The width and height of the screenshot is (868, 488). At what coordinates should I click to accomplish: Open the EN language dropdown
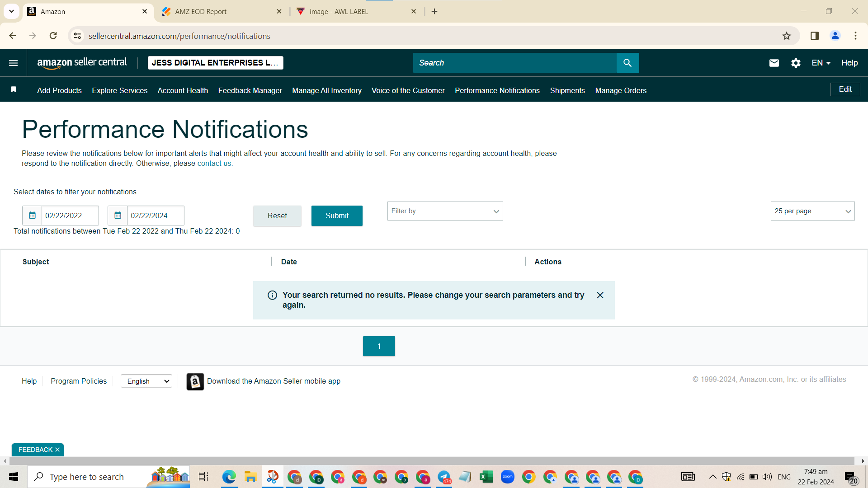tap(821, 63)
